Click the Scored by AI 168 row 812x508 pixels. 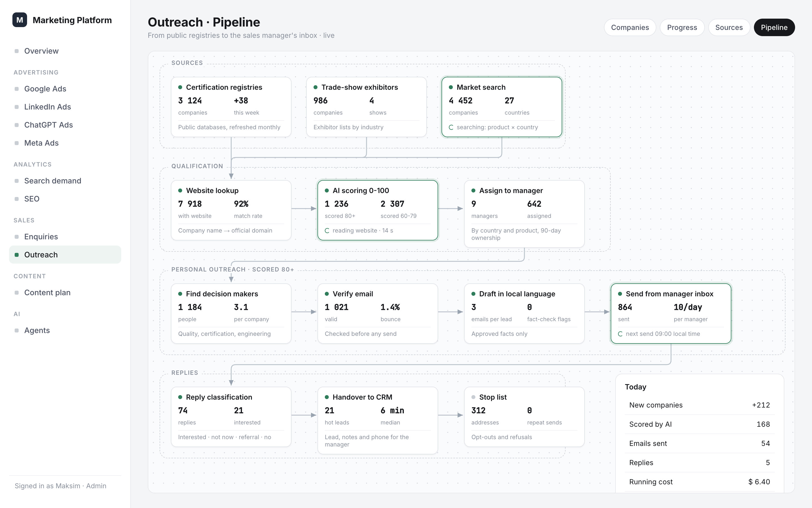[x=699, y=424]
